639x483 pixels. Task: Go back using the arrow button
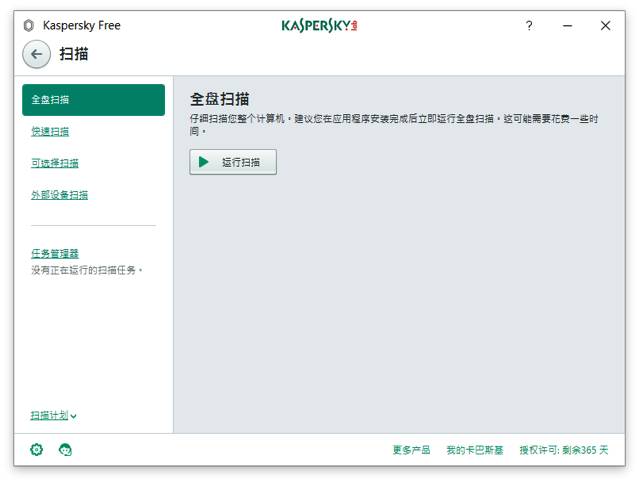pyautogui.click(x=36, y=54)
